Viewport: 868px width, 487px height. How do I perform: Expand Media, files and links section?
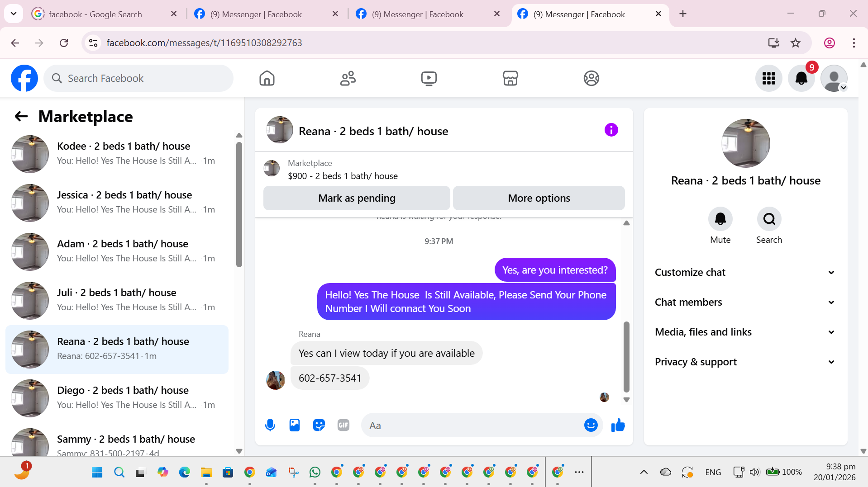[745, 332]
